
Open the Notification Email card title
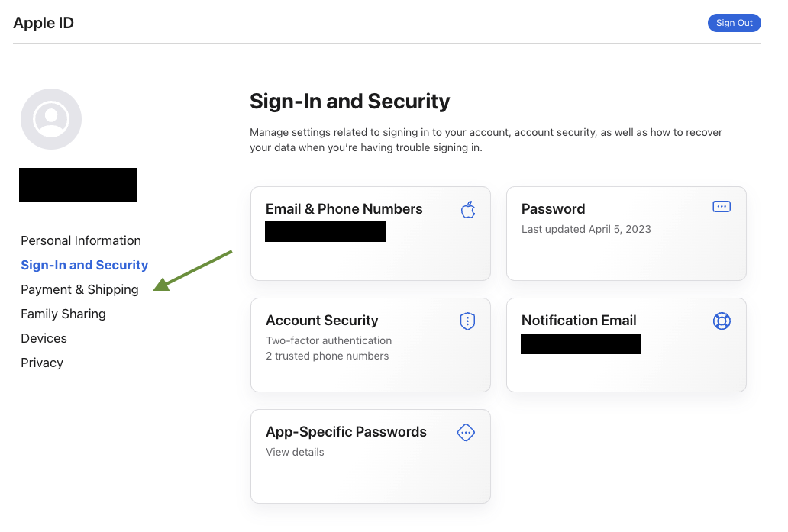(579, 321)
